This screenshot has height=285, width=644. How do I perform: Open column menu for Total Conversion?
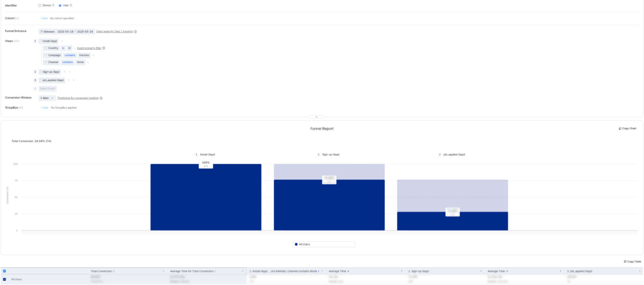tap(163, 271)
